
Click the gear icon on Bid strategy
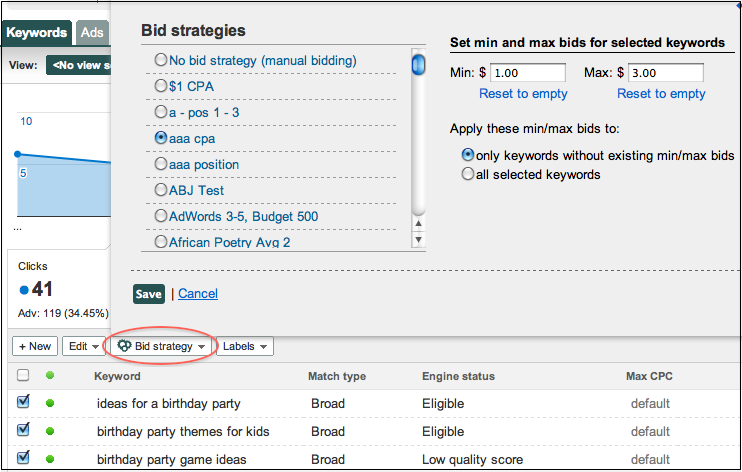(x=124, y=346)
